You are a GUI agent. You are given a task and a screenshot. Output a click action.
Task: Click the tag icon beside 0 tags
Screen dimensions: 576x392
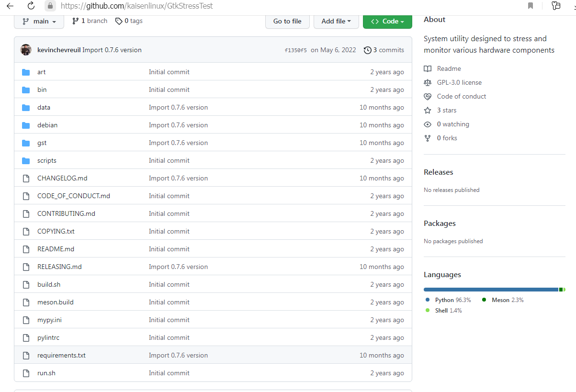click(119, 21)
